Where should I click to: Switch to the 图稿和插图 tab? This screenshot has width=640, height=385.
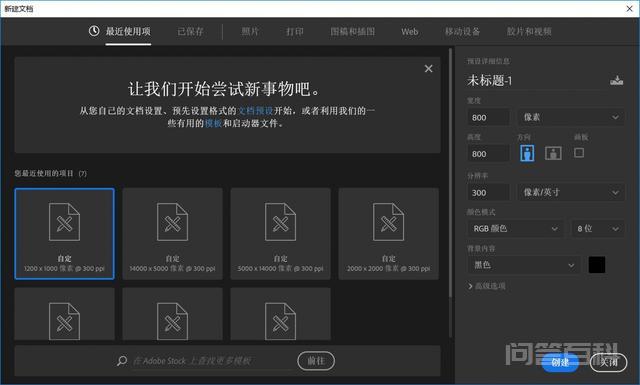353,31
